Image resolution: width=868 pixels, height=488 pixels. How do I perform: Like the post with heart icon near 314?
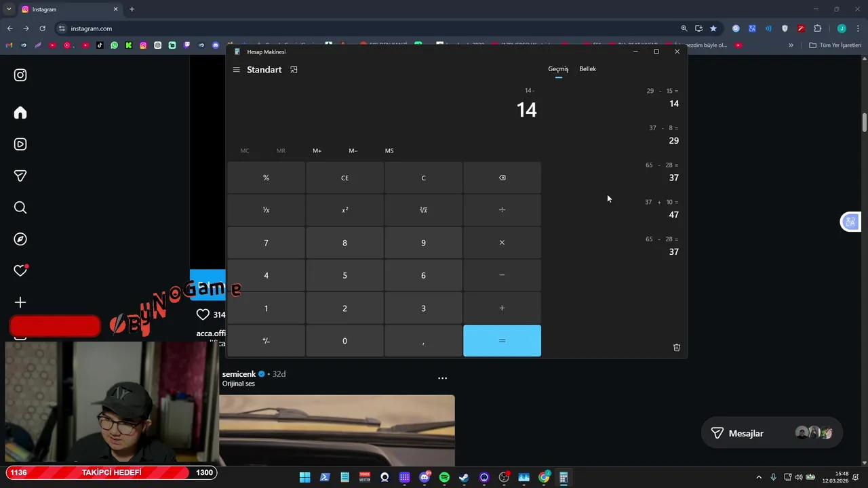click(203, 314)
